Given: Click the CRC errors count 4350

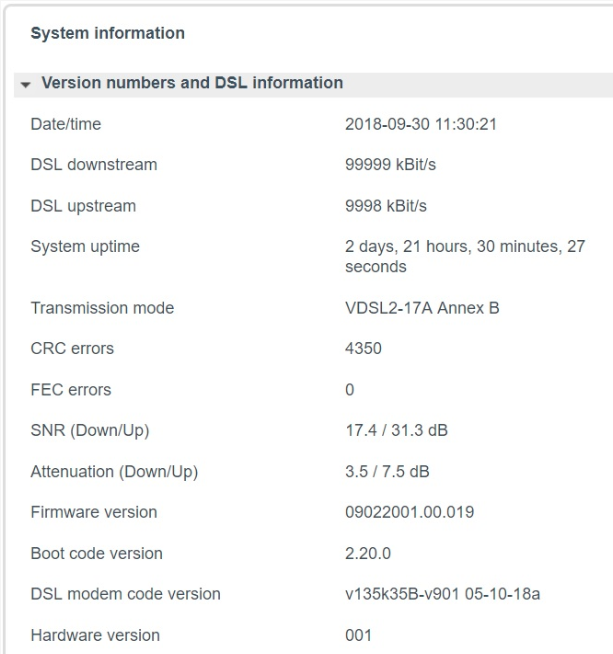Looking at the screenshot, I should click(x=363, y=348).
